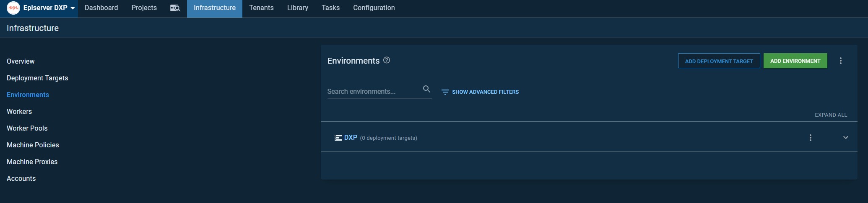
Task: Click the Episerver DXP space logo
Action: point(13,8)
